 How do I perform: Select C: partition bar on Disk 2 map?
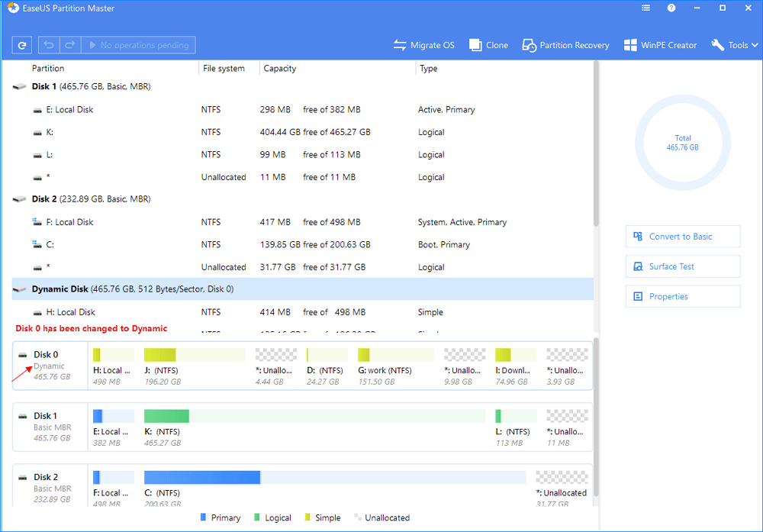[x=203, y=478]
